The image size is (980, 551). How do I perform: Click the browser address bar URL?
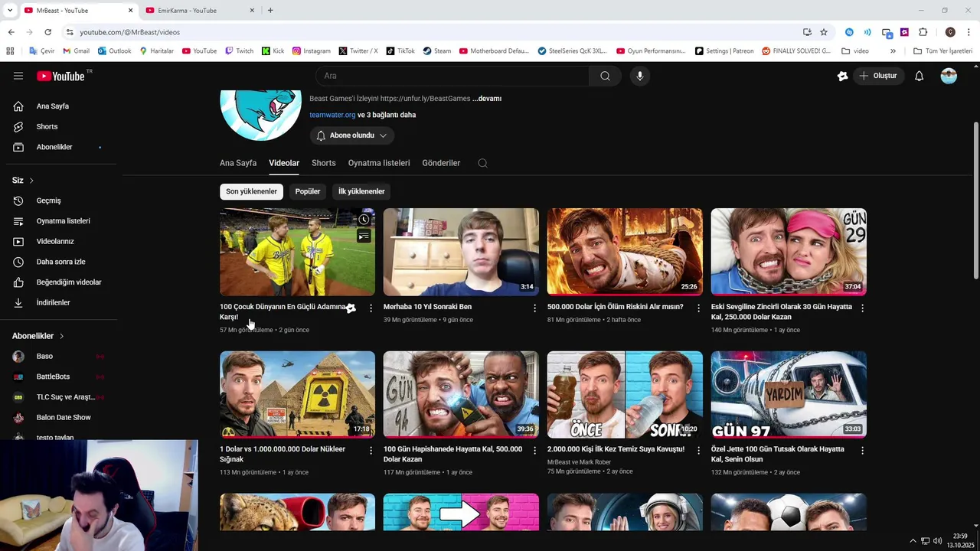pos(129,32)
